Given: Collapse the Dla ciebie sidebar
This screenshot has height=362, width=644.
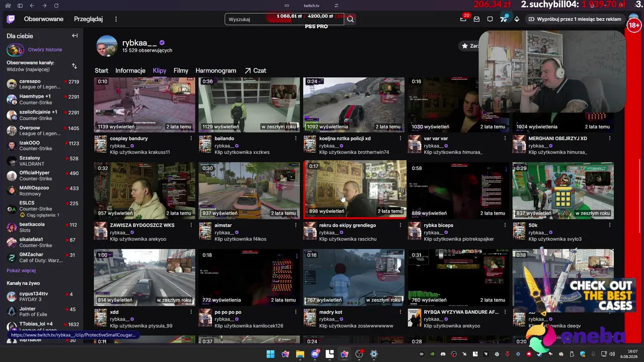Looking at the screenshot, I should coord(75,36).
